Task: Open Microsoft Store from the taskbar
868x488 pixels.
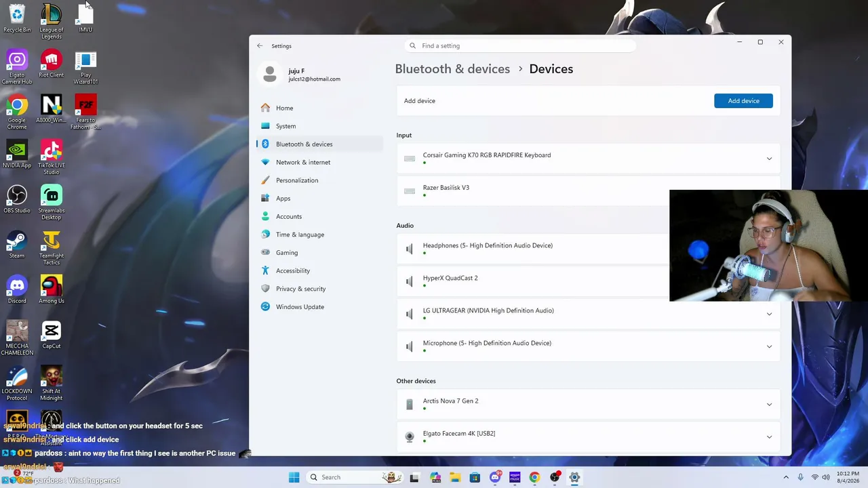Action: point(475,477)
